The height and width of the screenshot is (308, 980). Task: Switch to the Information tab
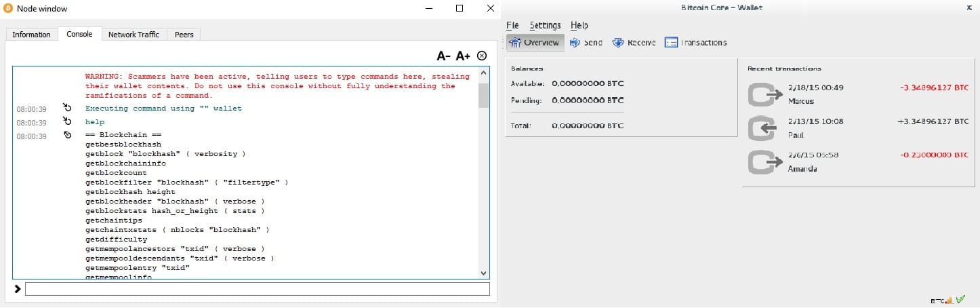point(31,34)
